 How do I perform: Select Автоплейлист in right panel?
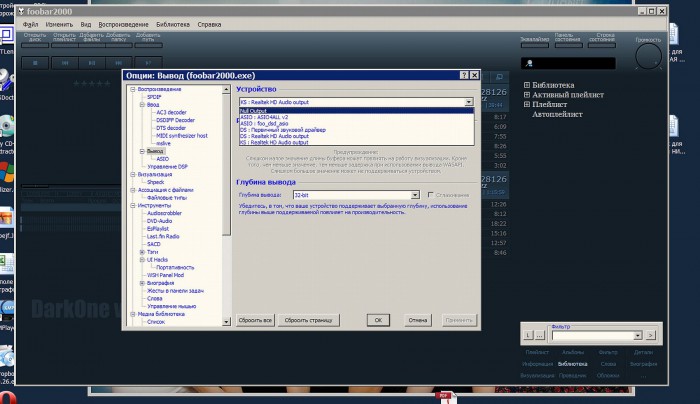[557, 114]
